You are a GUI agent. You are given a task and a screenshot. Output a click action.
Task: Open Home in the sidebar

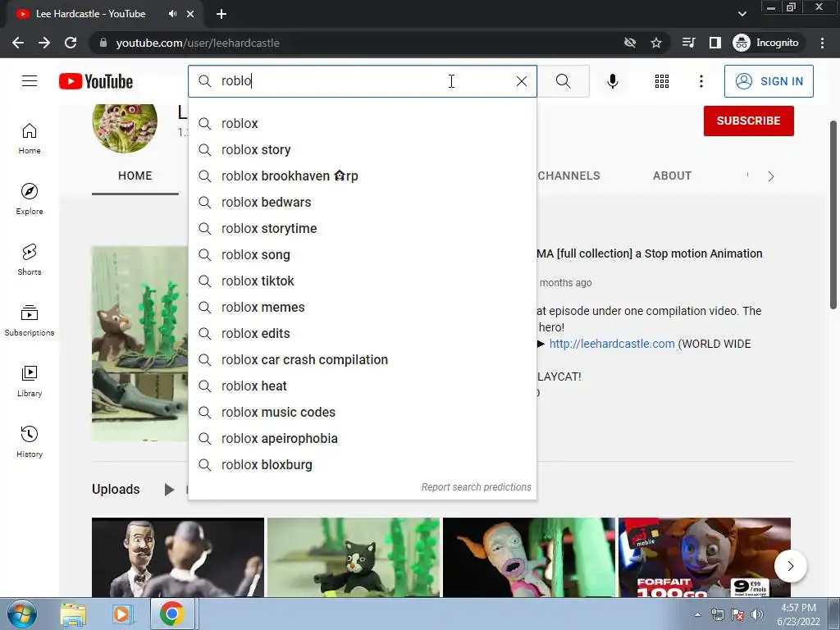coord(30,139)
